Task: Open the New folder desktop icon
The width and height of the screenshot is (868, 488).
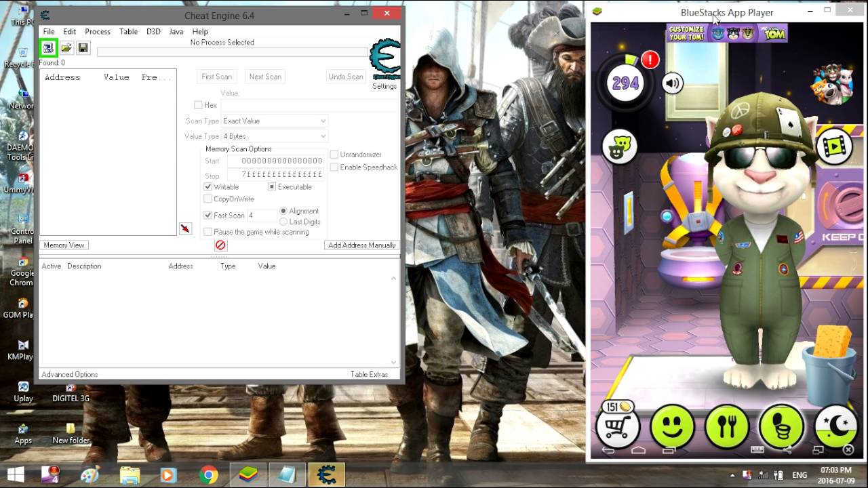Action: tap(71, 434)
